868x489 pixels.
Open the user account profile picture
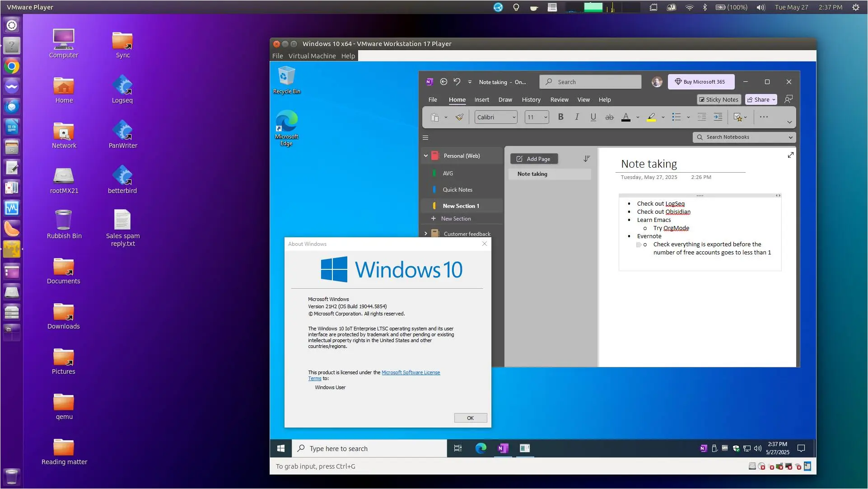coord(657,82)
